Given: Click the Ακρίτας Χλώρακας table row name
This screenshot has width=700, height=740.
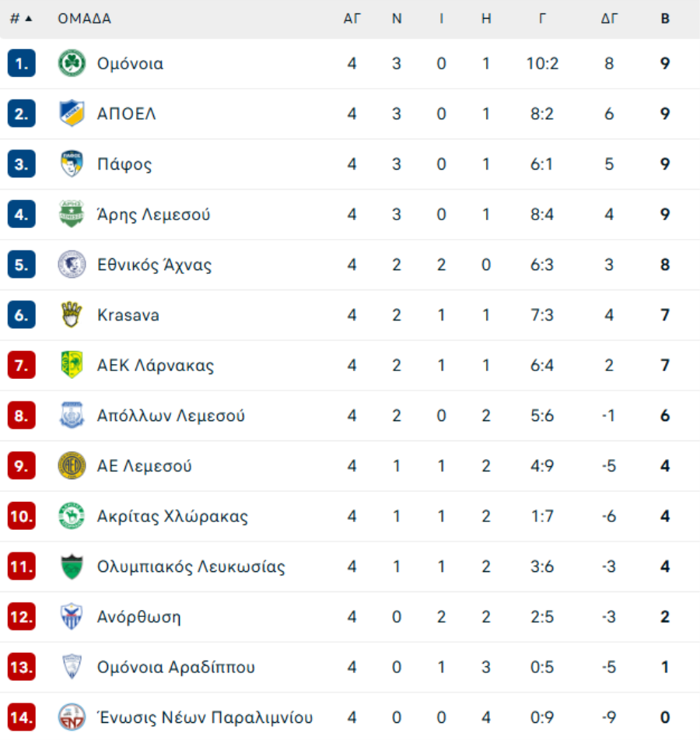Looking at the screenshot, I should click(x=172, y=517).
